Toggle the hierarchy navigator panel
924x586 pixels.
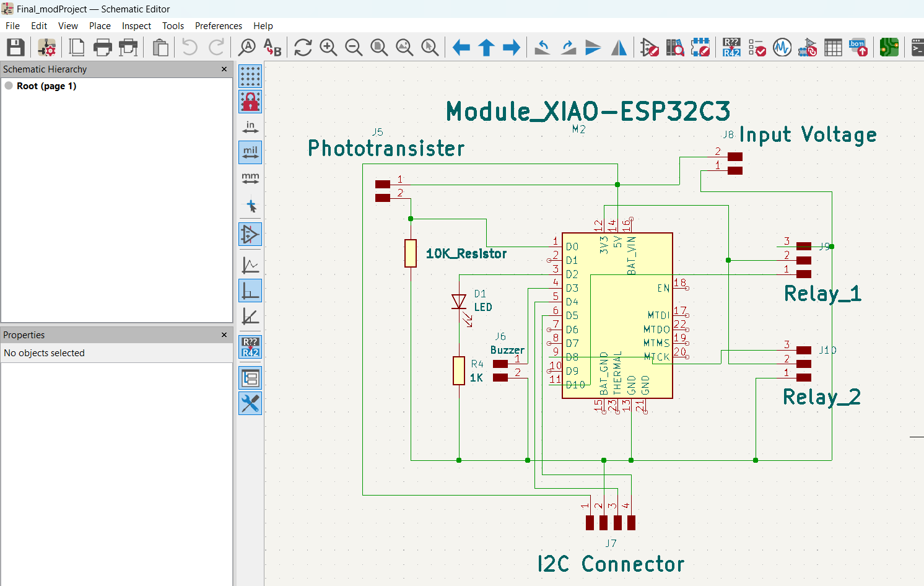(250, 378)
